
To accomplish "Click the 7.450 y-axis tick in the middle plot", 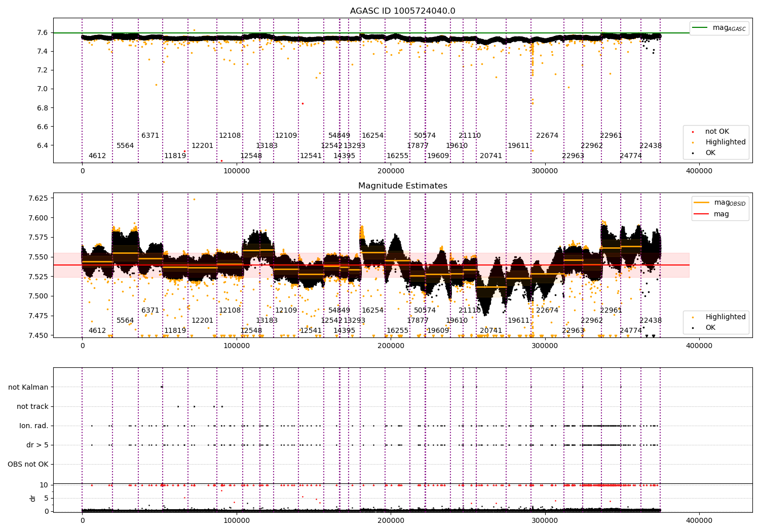I will (x=38, y=335).
